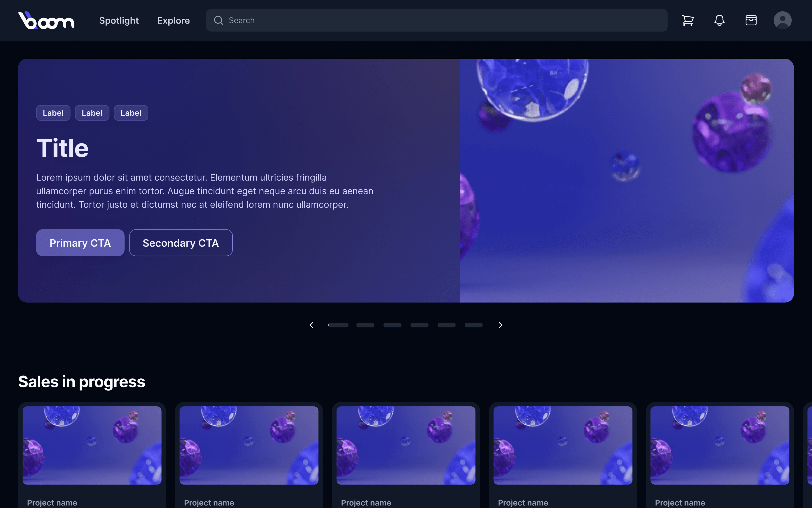Click the hero banner bubbles image
Screen dimensions: 812x508
(627, 181)
